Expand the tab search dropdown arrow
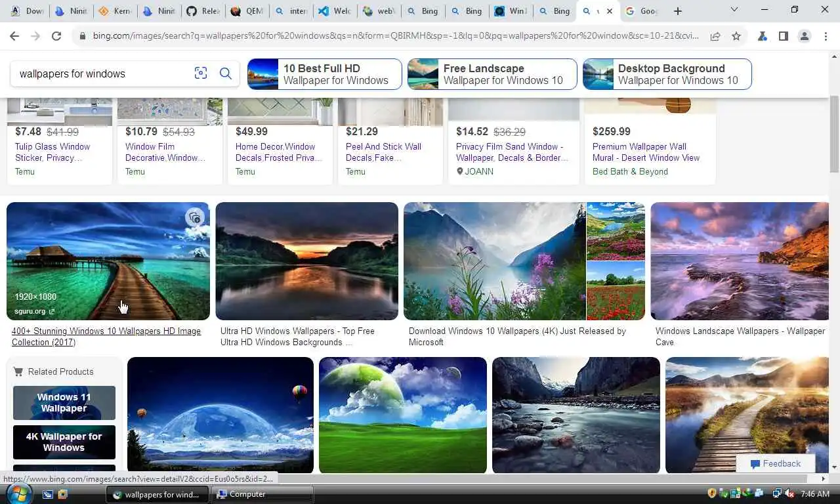 734,10
